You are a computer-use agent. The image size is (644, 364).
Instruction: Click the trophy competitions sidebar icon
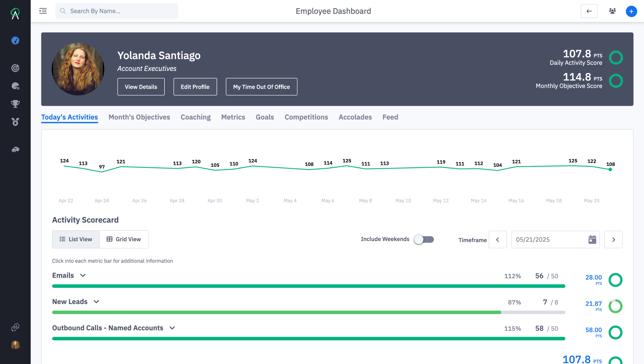15,104
